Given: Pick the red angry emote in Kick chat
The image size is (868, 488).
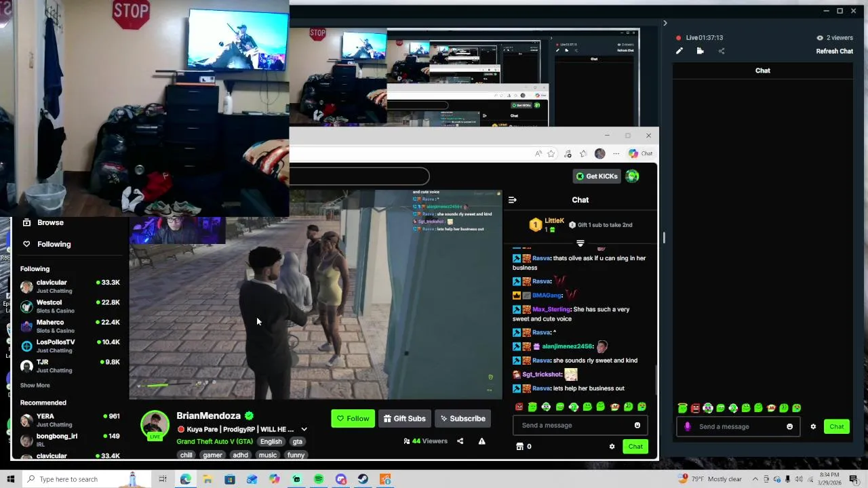Looking at the screenshot, I should 519,407.
